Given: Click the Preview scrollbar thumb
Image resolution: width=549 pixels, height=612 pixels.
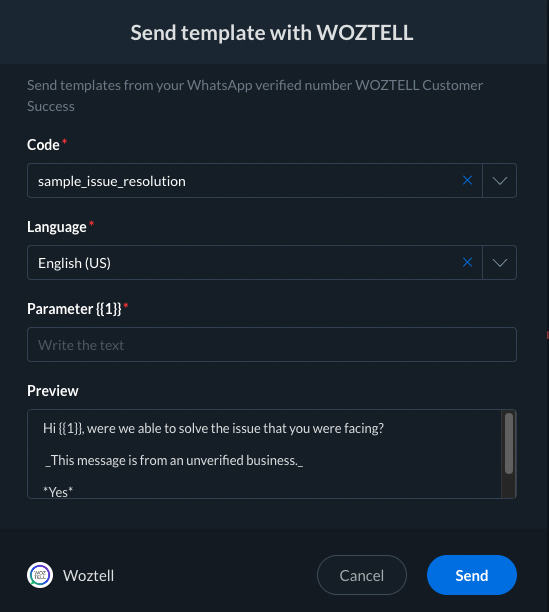Looking at the screenshot, I should point(509,443).
